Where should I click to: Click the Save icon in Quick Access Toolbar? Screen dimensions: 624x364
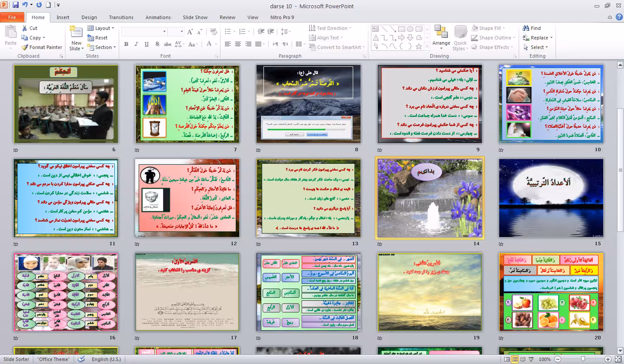pos(16,6)
